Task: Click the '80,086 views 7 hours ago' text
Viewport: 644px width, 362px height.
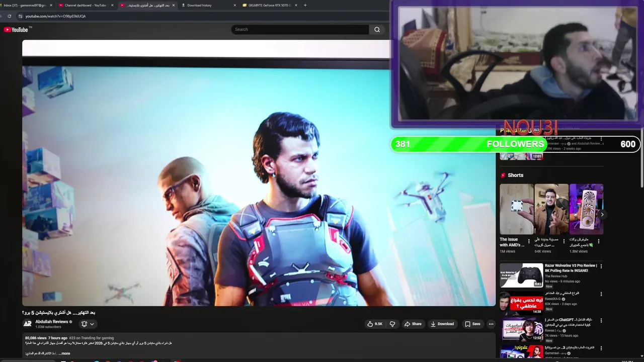Action: point(46,338)
